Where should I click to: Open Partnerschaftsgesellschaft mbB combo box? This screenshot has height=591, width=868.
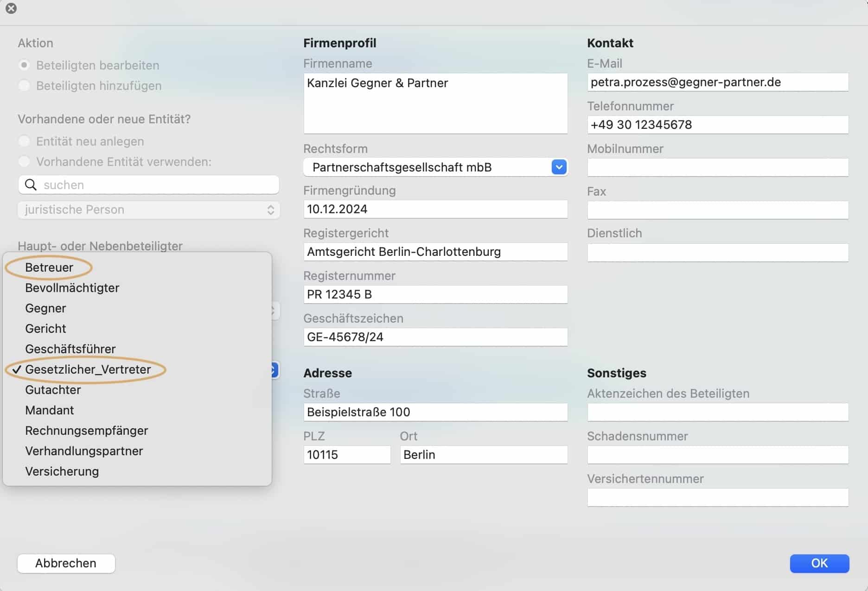435,167
